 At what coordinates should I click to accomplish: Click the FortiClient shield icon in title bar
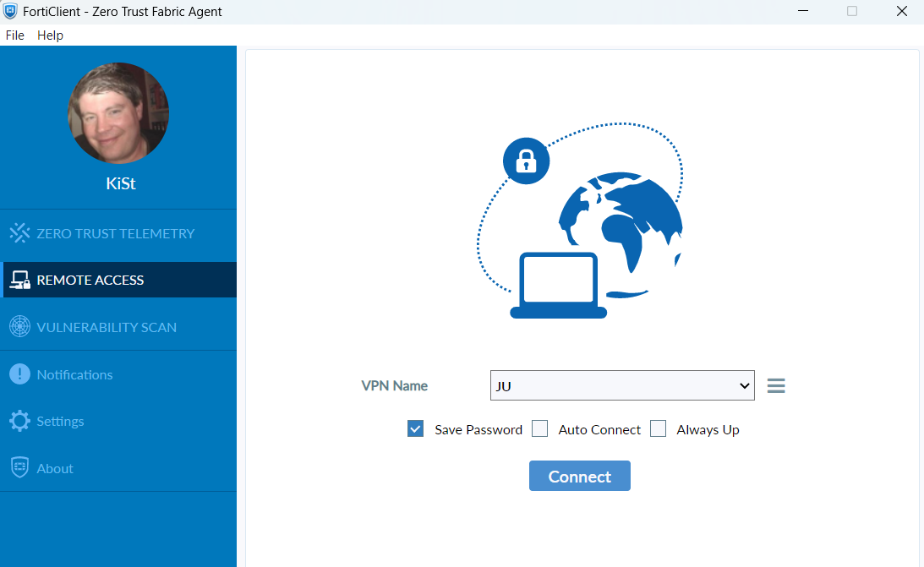point(11,12)
